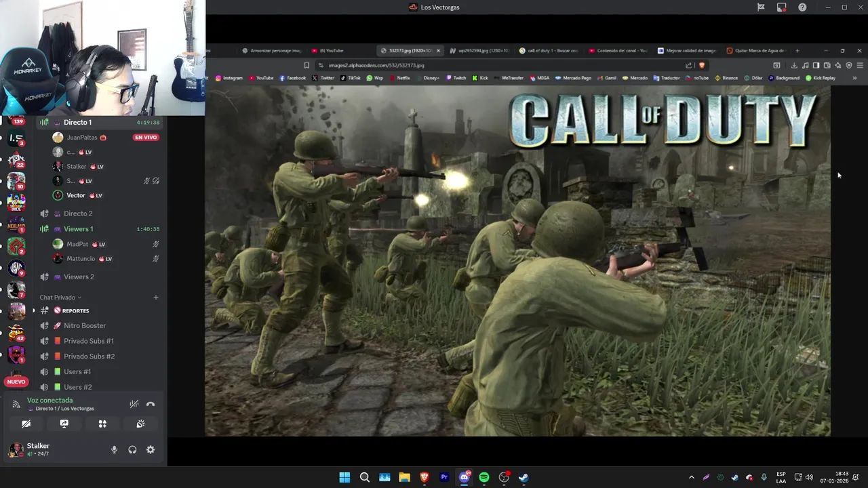Switch to 'Mejorar calidad de imagen' tab
Viewport: 868px width, 488px height.
click(687, 50)
